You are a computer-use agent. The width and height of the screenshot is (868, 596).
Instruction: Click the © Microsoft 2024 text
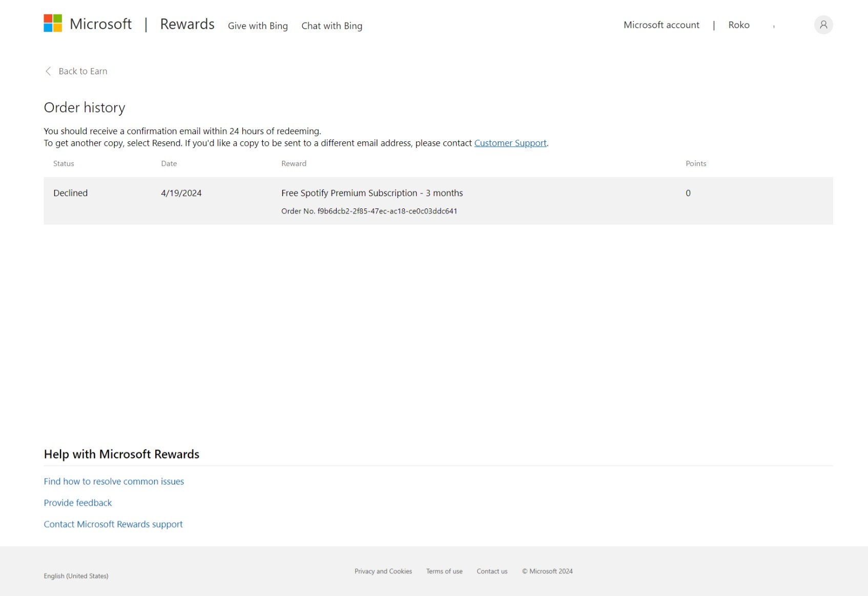click(x=547, y=571)
